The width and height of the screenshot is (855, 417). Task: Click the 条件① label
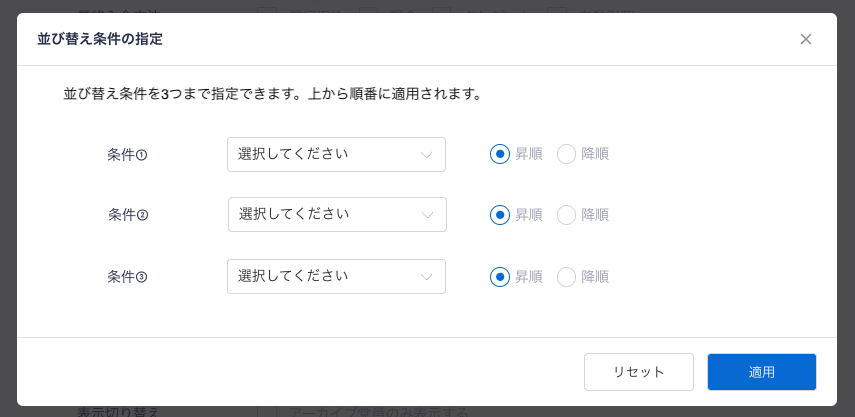[127, 155]
